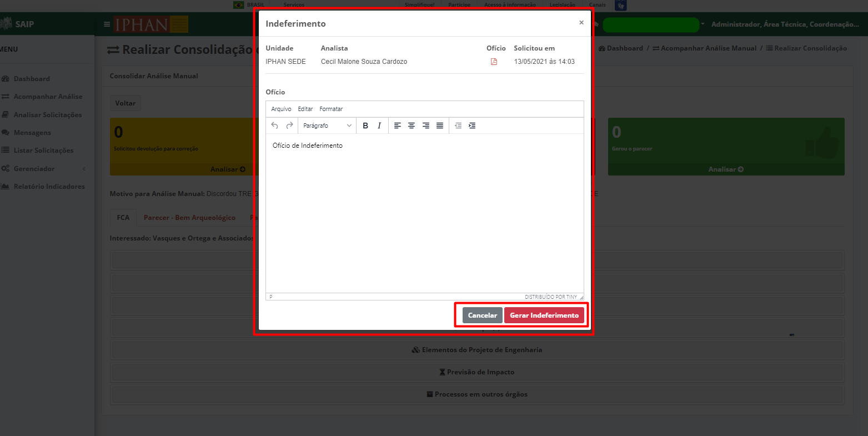Expand Processos em outros órgãos section

[477, 394]
